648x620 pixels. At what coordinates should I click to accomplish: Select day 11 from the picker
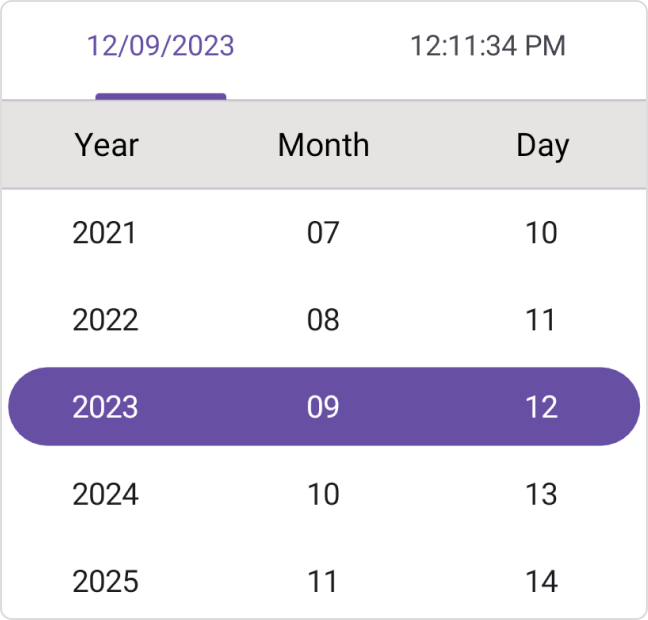541,320
